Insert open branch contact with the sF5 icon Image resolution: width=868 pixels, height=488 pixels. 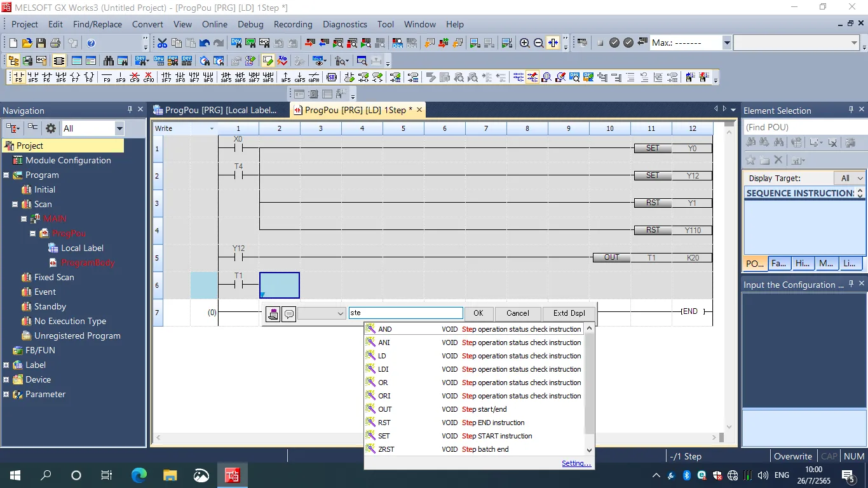32,78
